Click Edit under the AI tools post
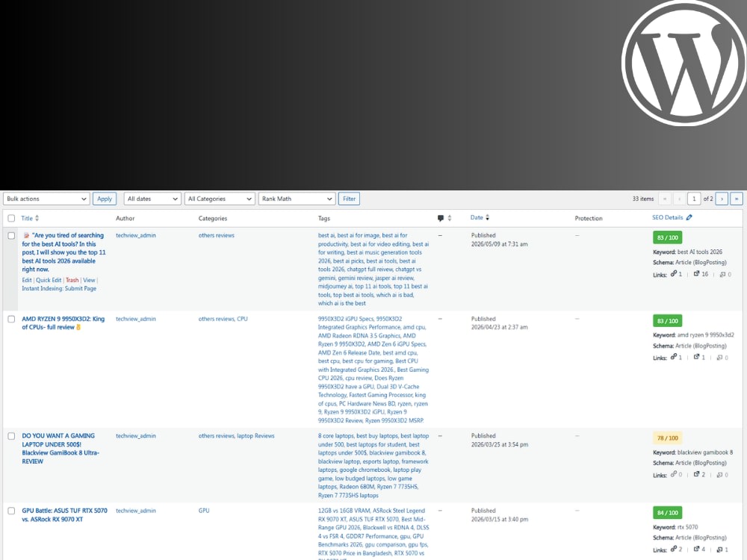This screenshot has height=560, width=747. [27, 280]
